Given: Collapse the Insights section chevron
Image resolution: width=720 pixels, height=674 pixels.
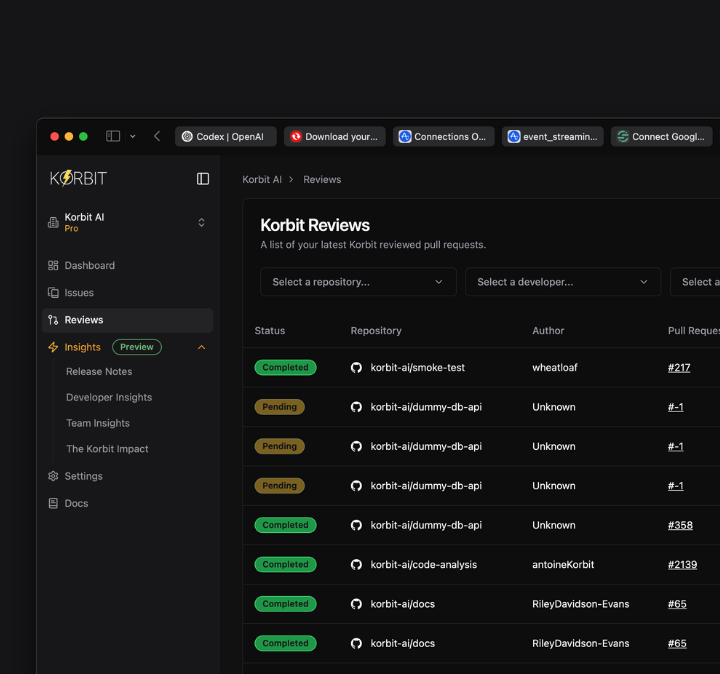Looking at the screenshot, I should [202, 347].
